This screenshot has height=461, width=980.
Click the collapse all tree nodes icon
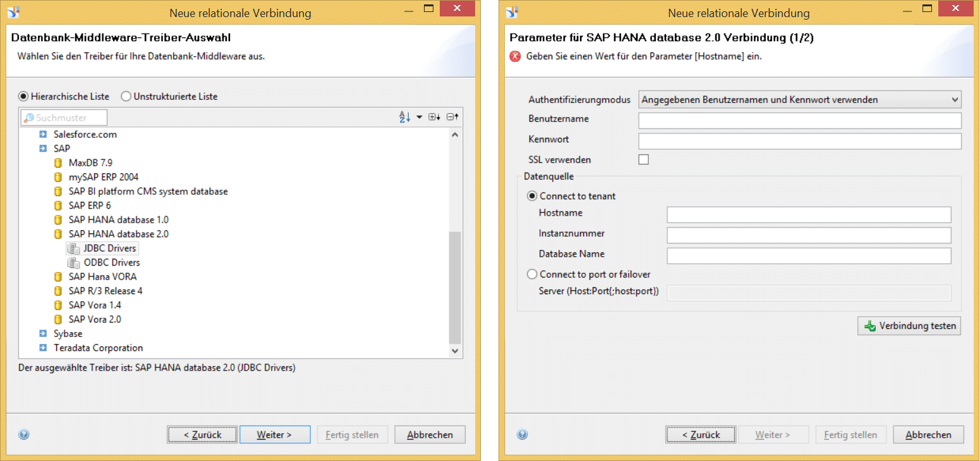coord(452,117)
